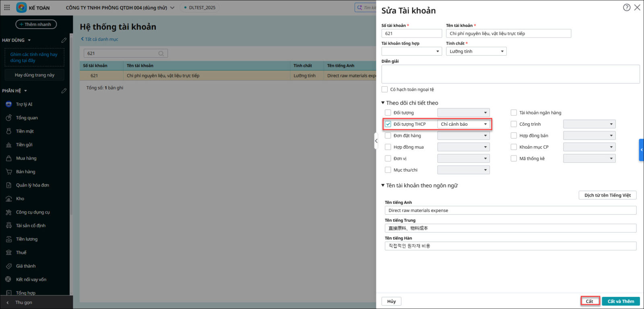The height and width of the screenshot is (309, 644).
Task: Open the help question mark icon
Action: pyautogui.click(x=626, y=8)
